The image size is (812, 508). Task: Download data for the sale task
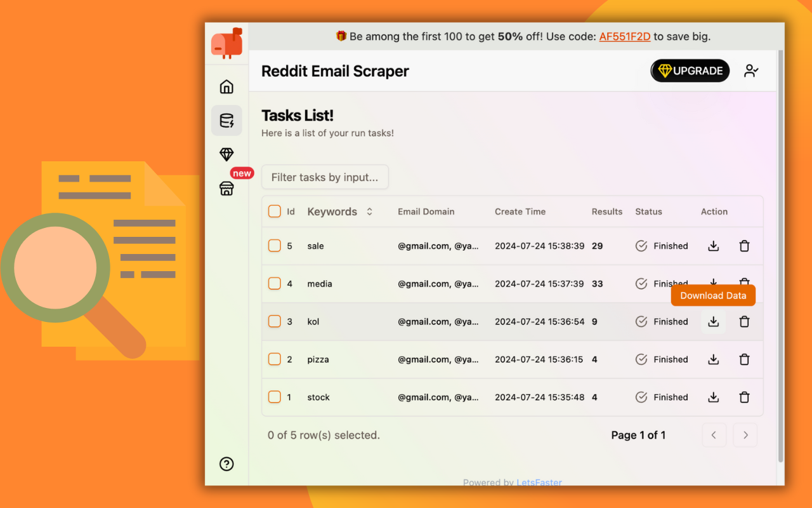coord(714,246)
